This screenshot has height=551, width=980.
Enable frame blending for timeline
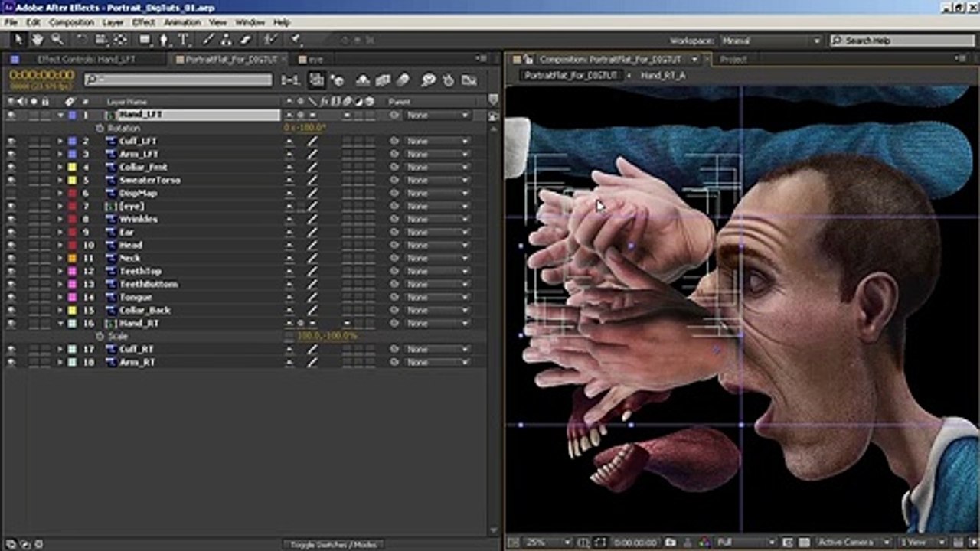(383, 80)
